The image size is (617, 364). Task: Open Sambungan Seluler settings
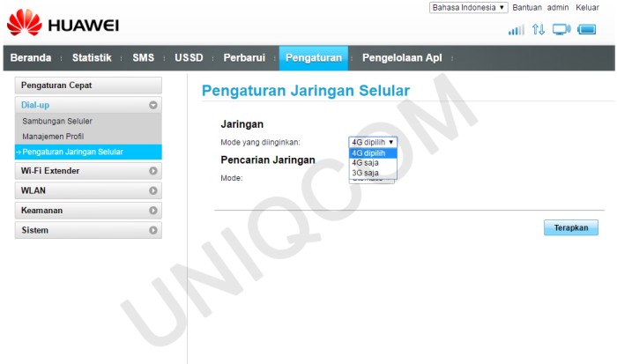pos(57,122)
